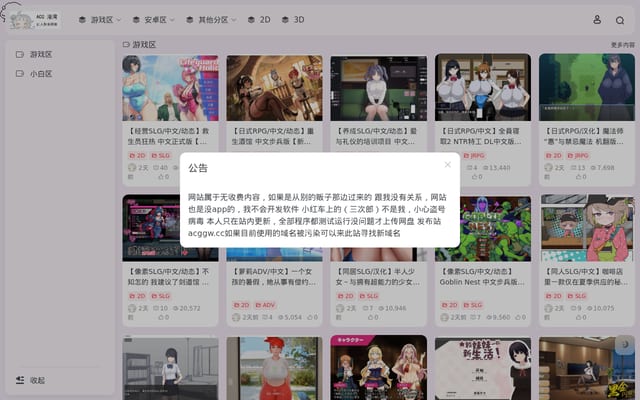This screenshot has width=640, height=400.
Task: Open the 养成SLG 培训项目 thumbnail
Action: [379, 88]
